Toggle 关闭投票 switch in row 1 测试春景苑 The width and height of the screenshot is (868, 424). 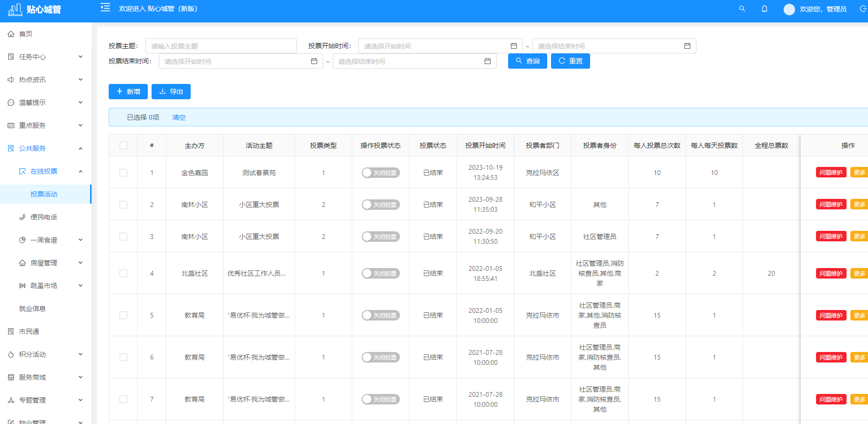[x=380, y=173]
